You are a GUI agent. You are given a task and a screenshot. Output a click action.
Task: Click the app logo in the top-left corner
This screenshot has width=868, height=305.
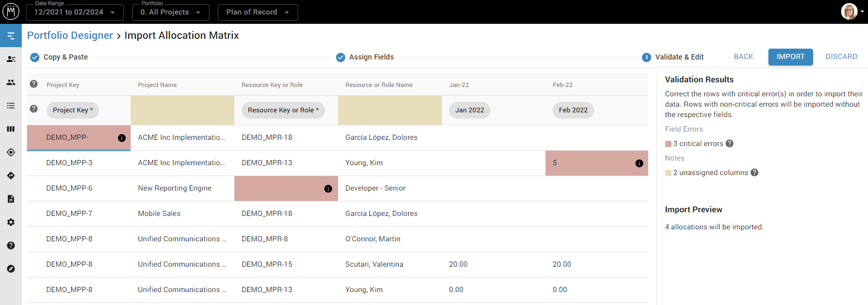(x=11, y=11)
